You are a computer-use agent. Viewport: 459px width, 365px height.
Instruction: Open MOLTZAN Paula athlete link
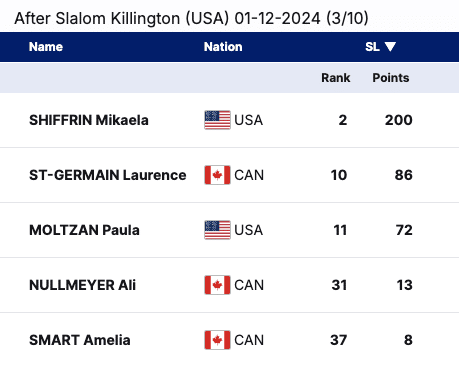coord(84,230)
